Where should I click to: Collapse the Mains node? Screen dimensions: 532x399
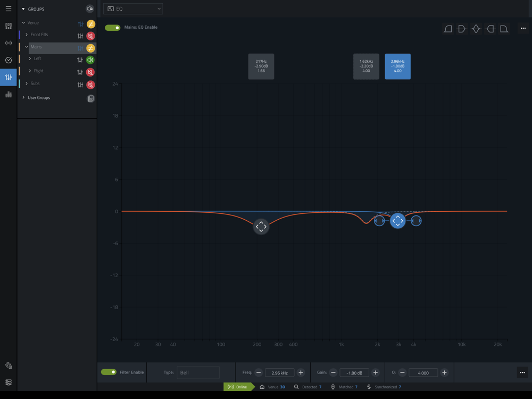pyautogui.click(x=27, y=47)
